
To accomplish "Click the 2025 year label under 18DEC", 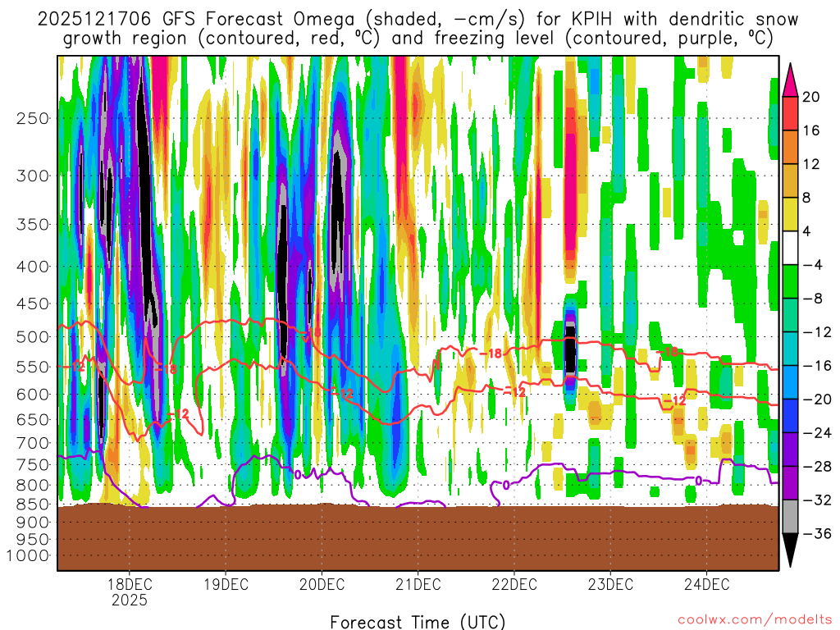I will click(x=129, y=600).
